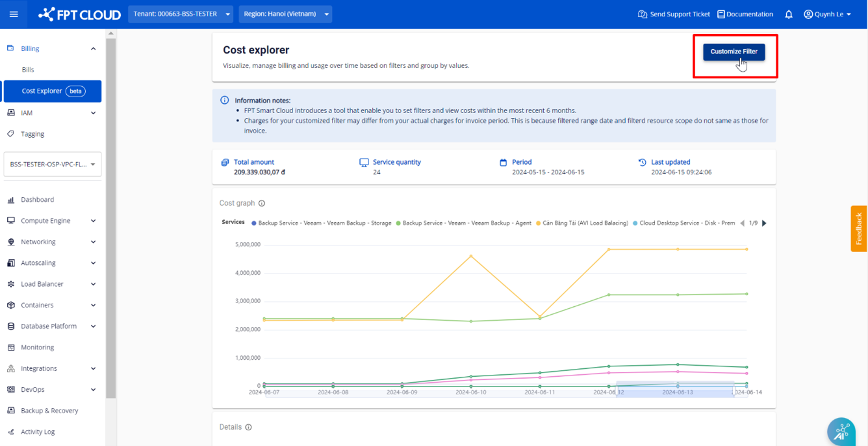The width and height of the screenshot is (868, 446).
Task: Open the AI assistant chat bubble
Action: (841, 432)
